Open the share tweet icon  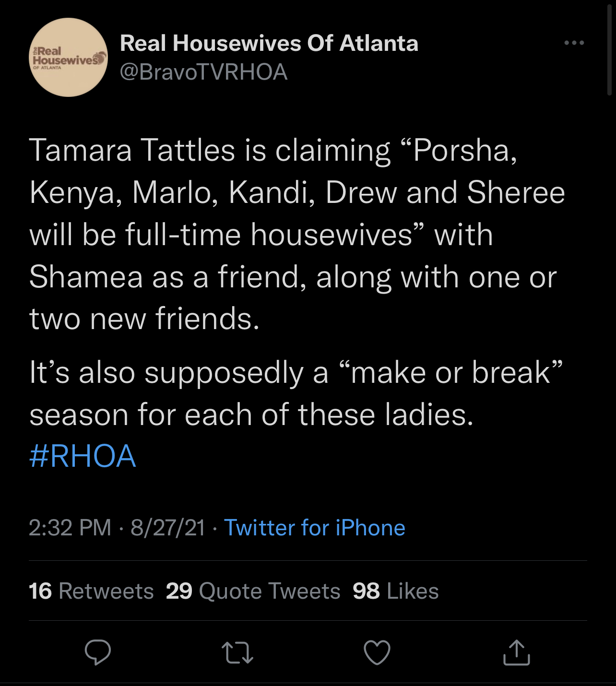(x=517, y=652)
